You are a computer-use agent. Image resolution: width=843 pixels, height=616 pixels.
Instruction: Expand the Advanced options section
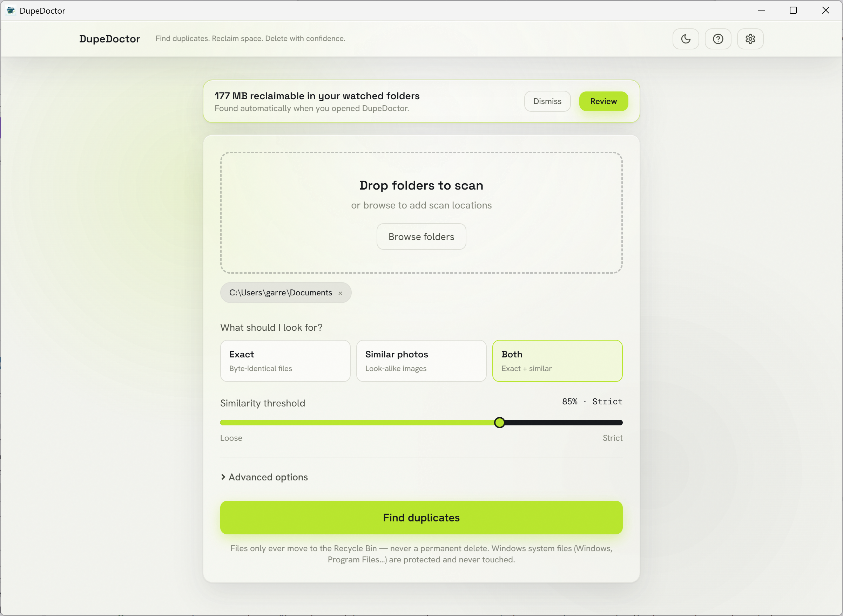pos(264,477)
